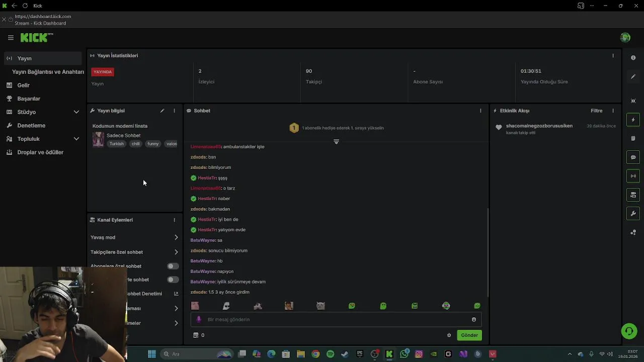The image size is (644, 362).
Task: Click the Turkish tag chip
Action: tap(117, 144)
